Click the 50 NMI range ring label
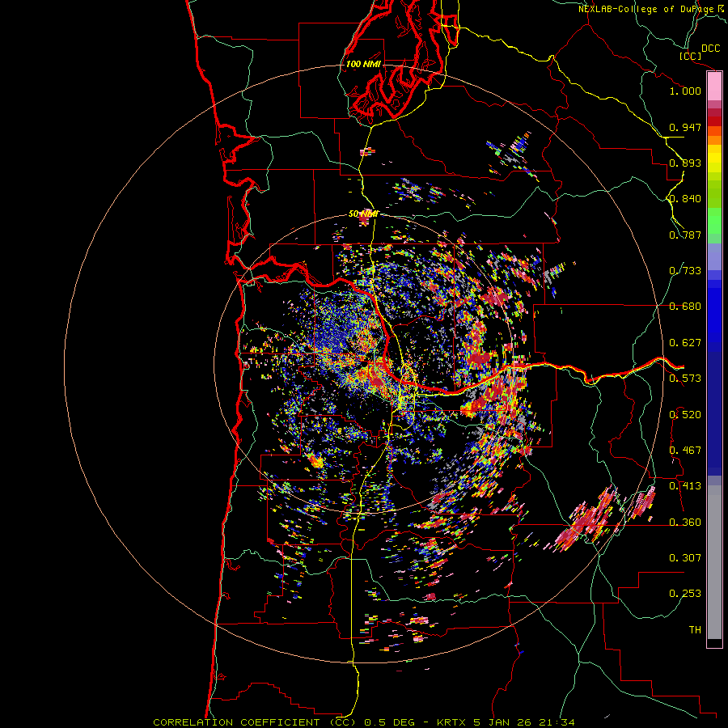 (363, 214)
